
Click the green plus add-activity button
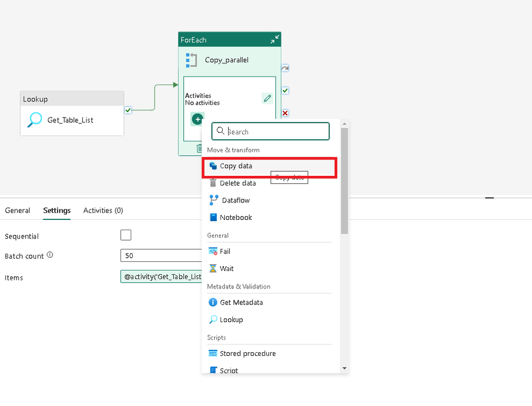coord(197,119)
